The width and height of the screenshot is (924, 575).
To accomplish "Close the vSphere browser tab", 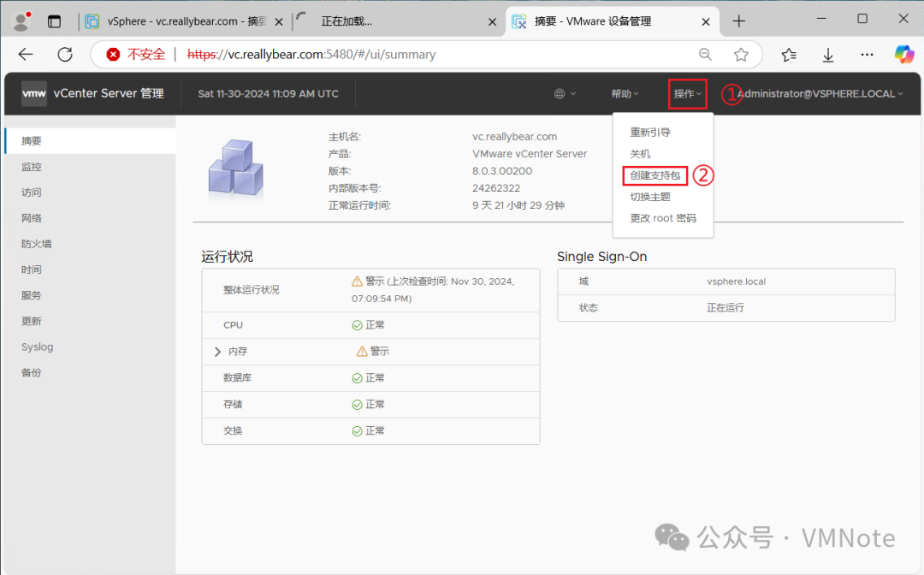I will click(279, 21).
